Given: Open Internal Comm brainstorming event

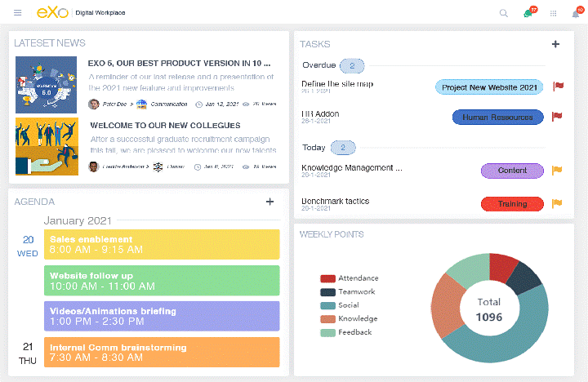Looking at the screenshot, I should point(162,352).
